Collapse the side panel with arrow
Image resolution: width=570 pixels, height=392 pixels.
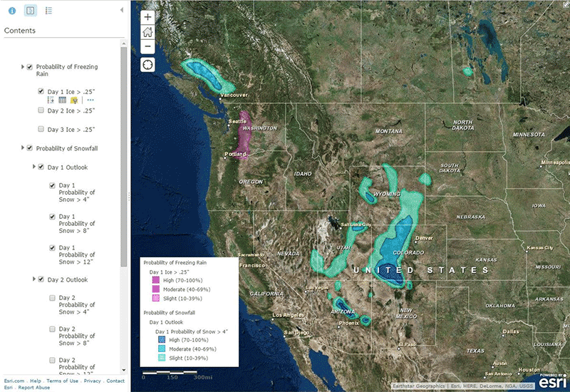[x=121, y=11]
